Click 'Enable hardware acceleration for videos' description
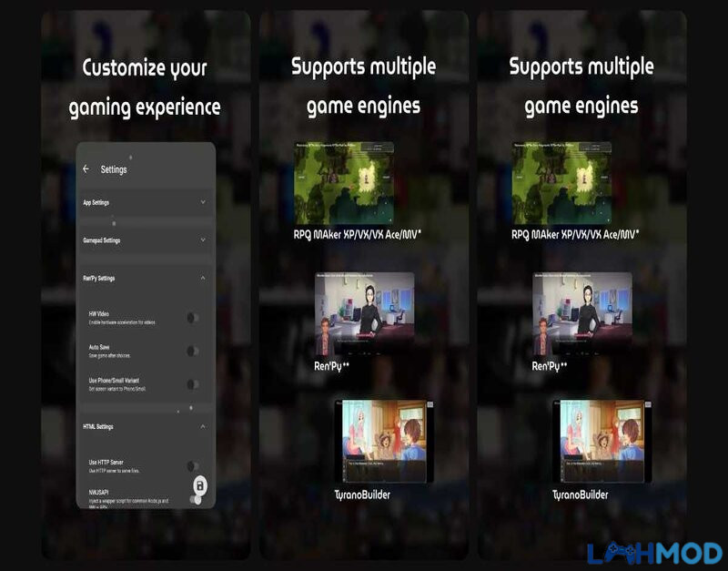The width and height of the screenshot is (728, 571). click(x=122, y=322)
